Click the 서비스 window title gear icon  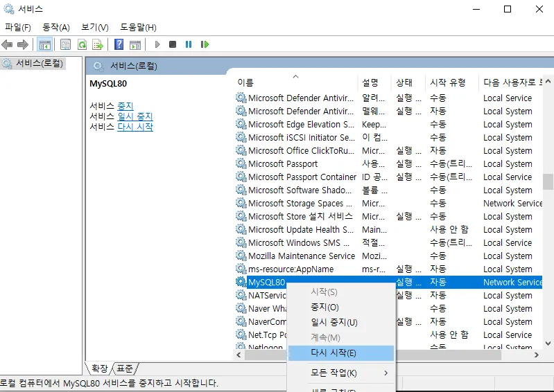click(8, 9)
